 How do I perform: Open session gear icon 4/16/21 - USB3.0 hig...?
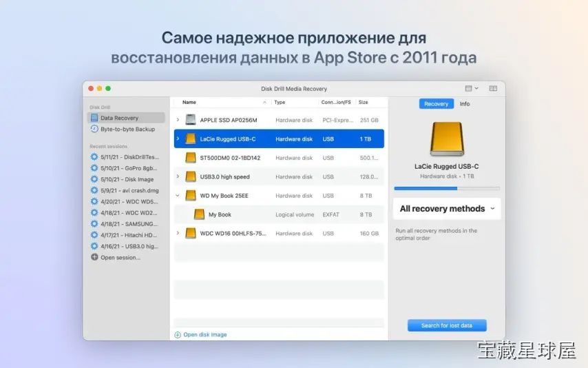tap(94, 246)
